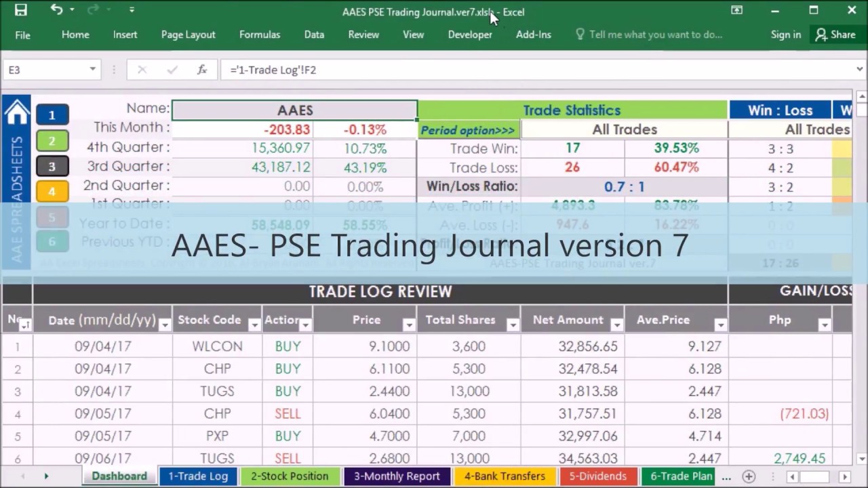Click the Sign in link
Screen dimensions: 868x488
(785, 35)
